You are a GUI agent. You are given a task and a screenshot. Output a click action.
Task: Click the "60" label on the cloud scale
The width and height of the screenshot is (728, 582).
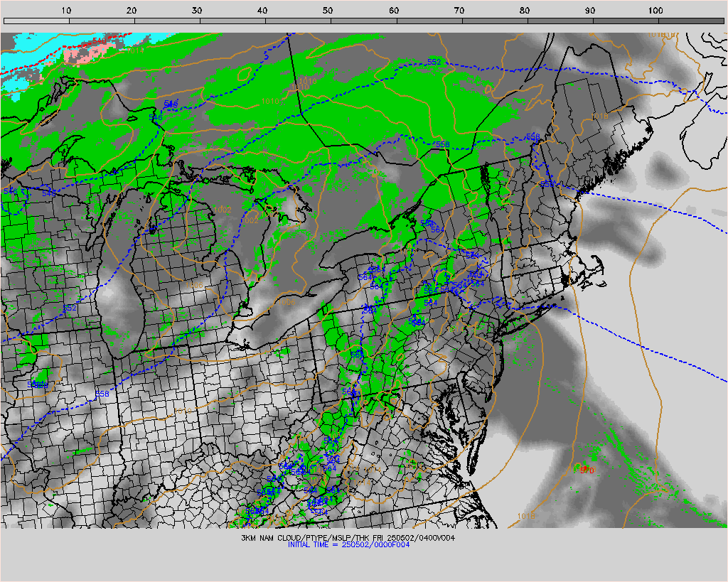tap(394, 10)
